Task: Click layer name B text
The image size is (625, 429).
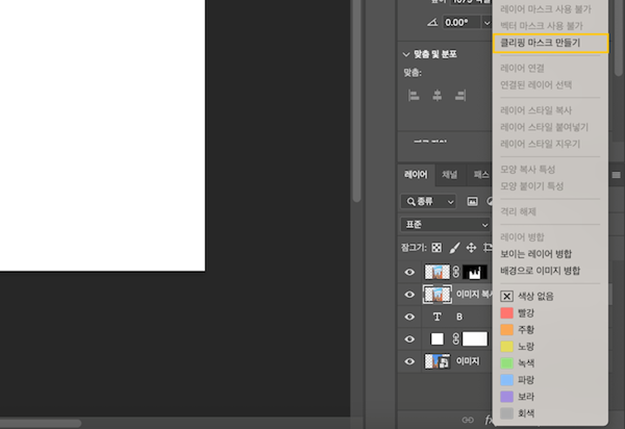Action: [x=459, y=317]
